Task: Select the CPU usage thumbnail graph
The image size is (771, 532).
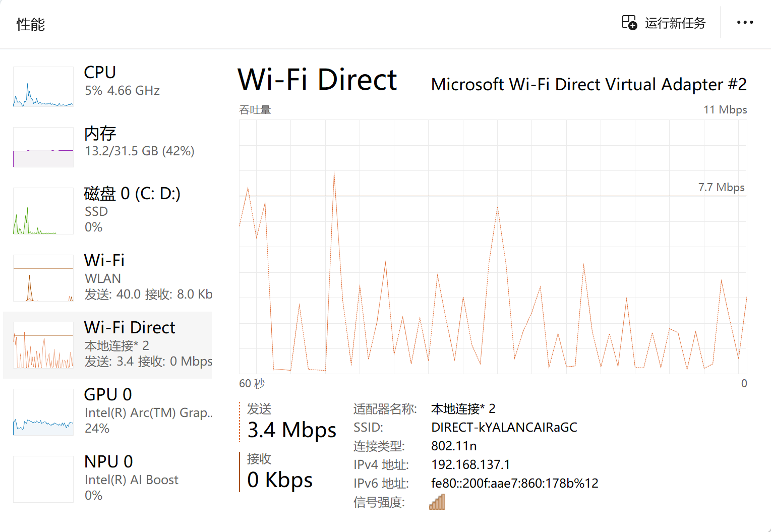Action: 43,87
